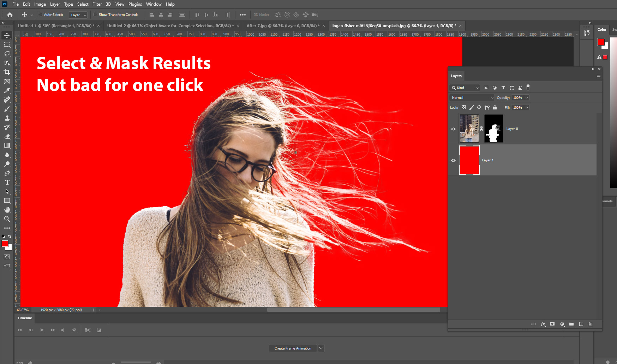
Task: Select the Crop tool
Action: tap(7, 72)
